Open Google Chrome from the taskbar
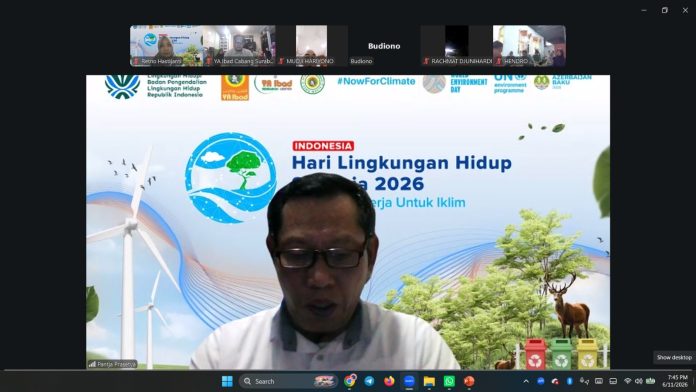The height and width of the screenshot is (392, 696). 350,381
